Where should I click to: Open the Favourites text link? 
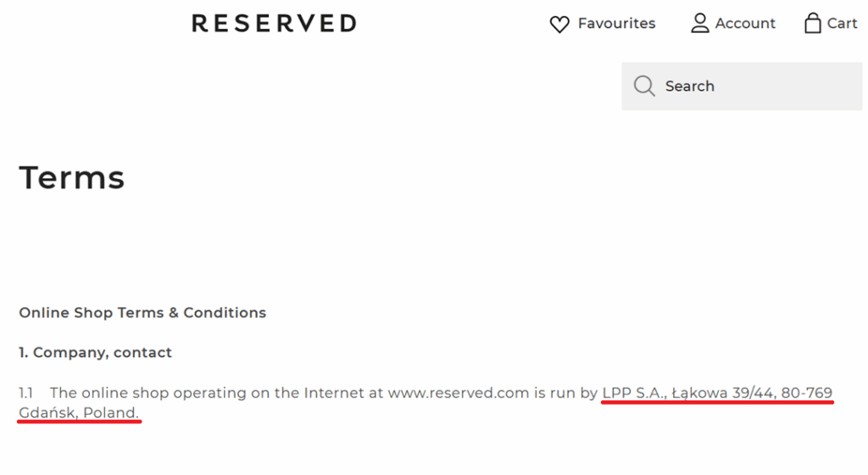(616, 23)
